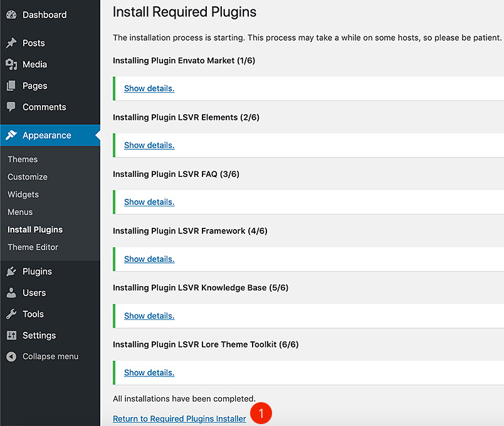Viewport: 504px width, 426px height.
Task: Click the Appearance paintbrush icon
Action: 11,135
